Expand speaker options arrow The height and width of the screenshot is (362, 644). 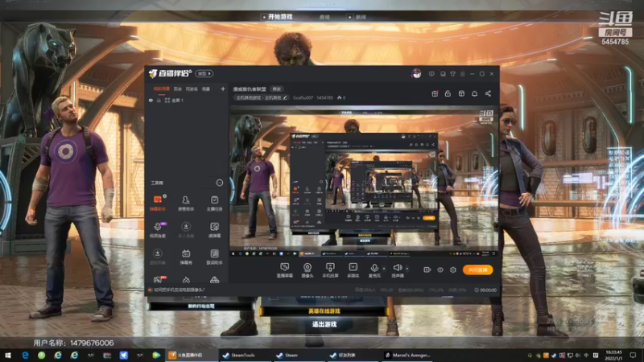pos(407,269)
